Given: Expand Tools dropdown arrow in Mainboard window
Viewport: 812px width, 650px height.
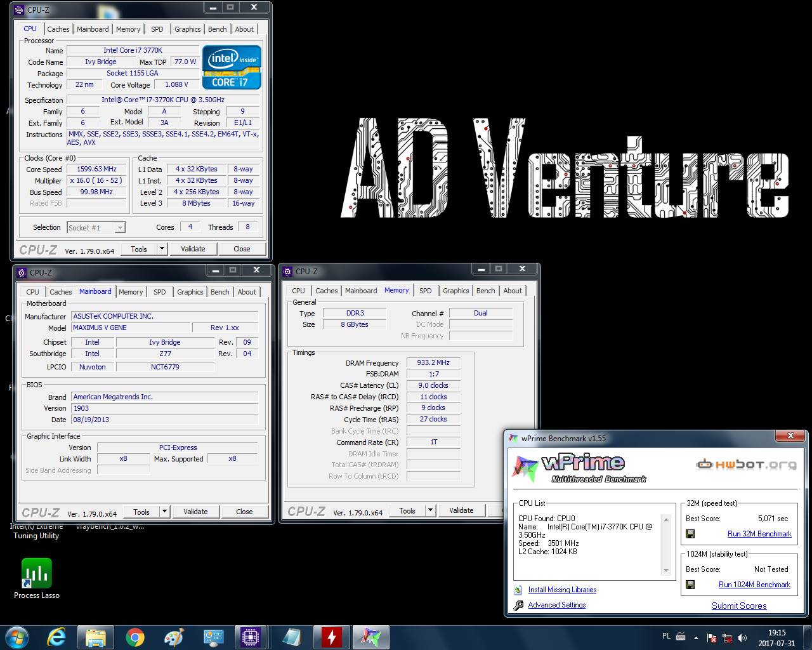Looking at the screenshot, I should point(164,512).
